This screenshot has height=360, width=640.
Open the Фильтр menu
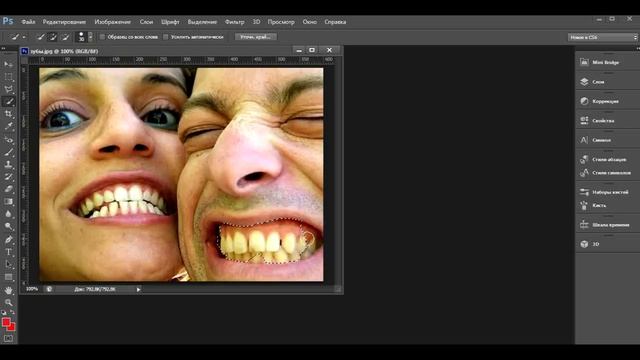pos(235,22)
